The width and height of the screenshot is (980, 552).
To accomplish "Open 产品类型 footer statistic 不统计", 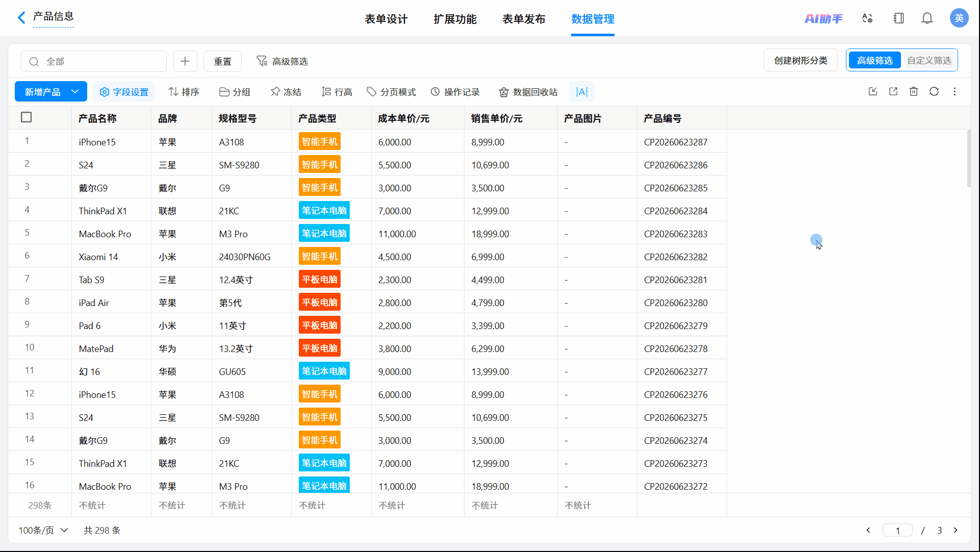I will click(312, 506).
